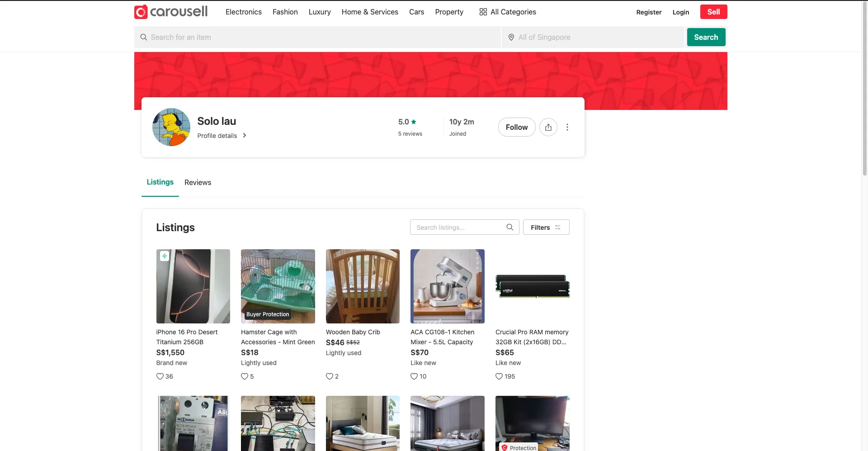The width and height of the screenshot is (868, 451).
Task: Click the green star rating icon
Action: pyautogui.click(x=414, y=122)
